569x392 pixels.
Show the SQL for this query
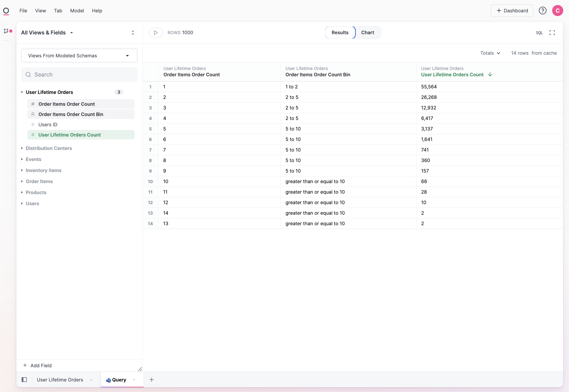click(x=539, y=33)
